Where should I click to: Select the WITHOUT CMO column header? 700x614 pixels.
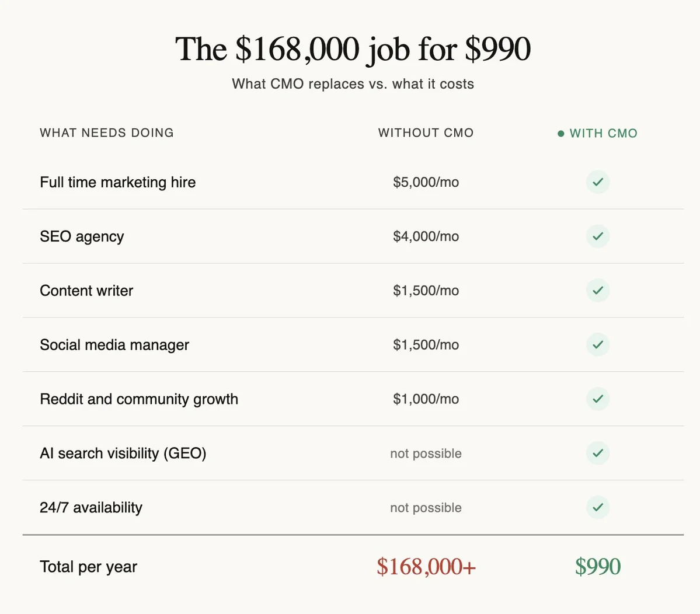(426, 133)
